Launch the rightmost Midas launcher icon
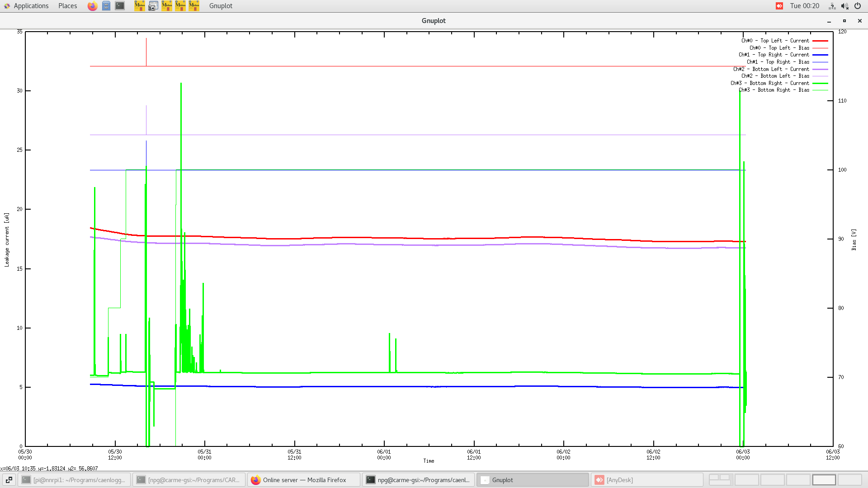Screen dimensions: 868x488 tap(194, 6)
